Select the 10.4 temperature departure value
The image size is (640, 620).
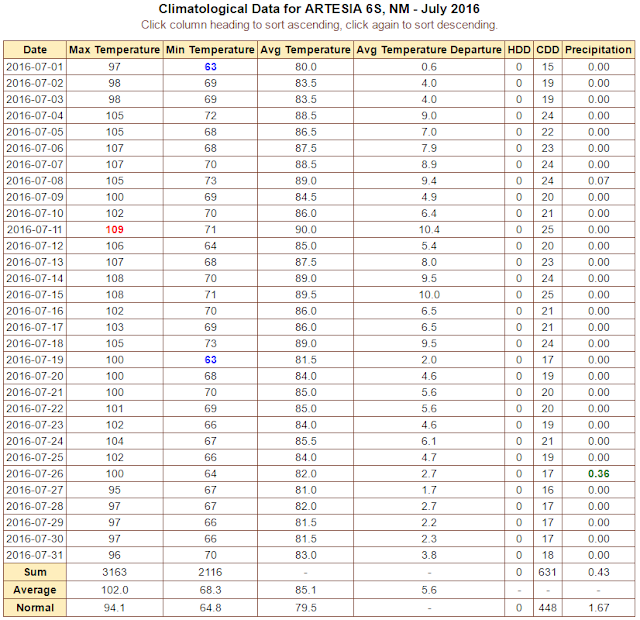[429, 229]
